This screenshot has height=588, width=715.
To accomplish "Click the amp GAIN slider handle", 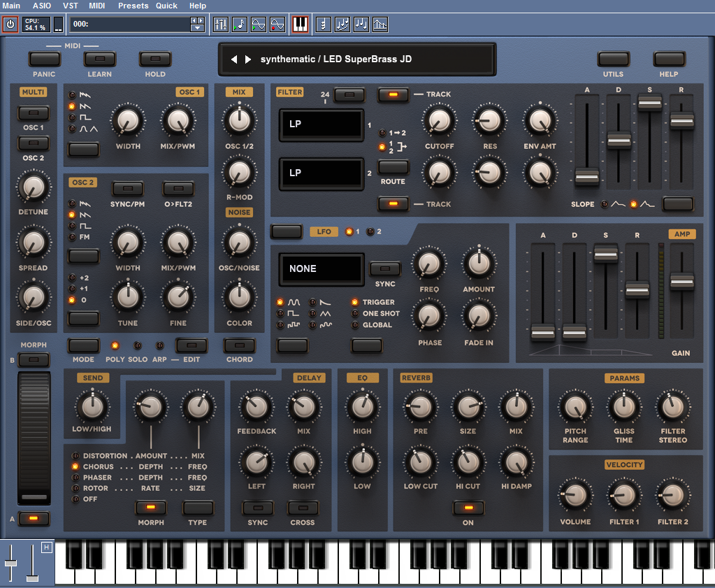I will tap(681, 281).
